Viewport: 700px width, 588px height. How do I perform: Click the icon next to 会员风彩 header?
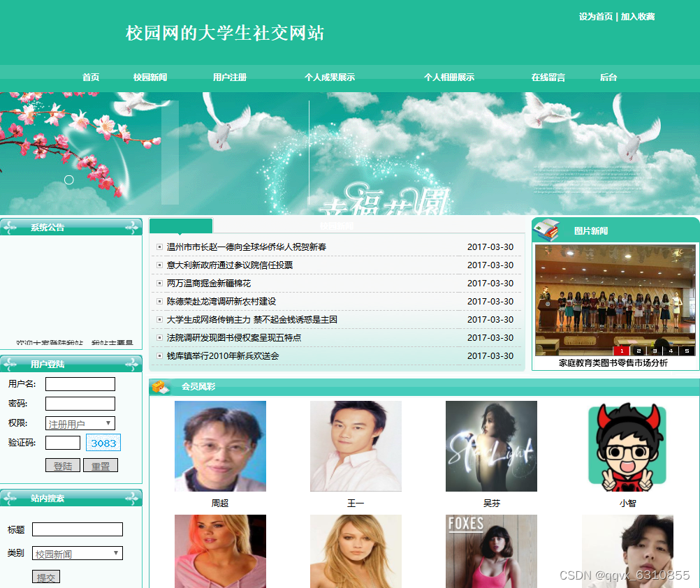coord(160,387)
